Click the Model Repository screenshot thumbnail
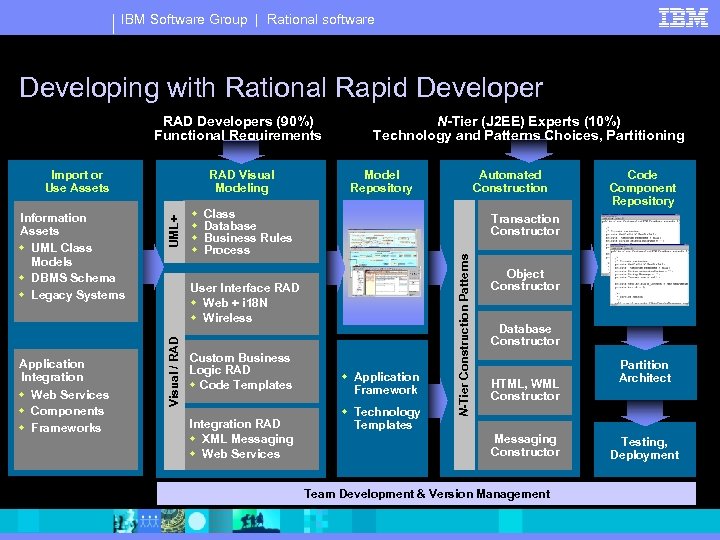The width and height of the screenshot is (720, 540). (385, 263)
